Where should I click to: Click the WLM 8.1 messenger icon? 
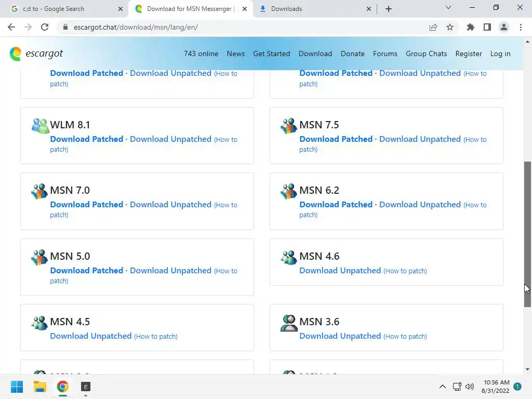(x=41, y=126)
